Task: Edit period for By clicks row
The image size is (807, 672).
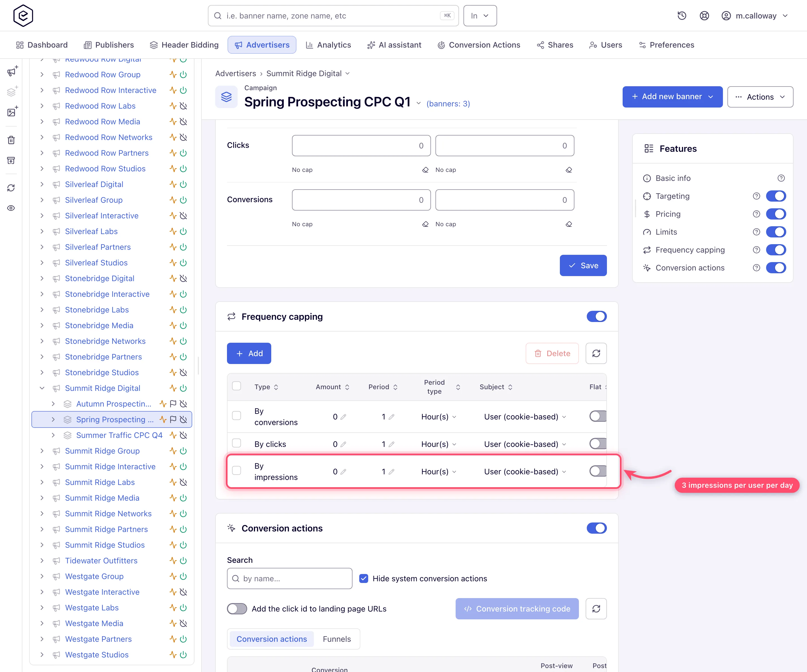Action: click(391, 444)
